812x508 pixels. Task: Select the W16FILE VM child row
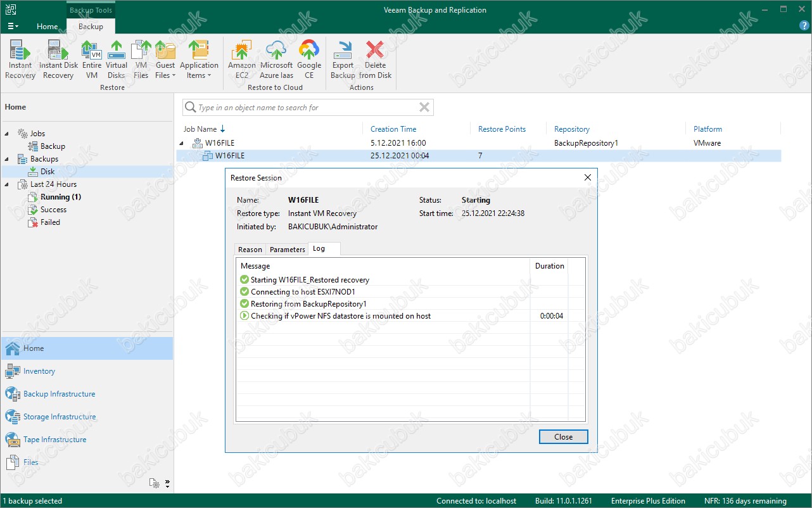click(x=478, y=156)
